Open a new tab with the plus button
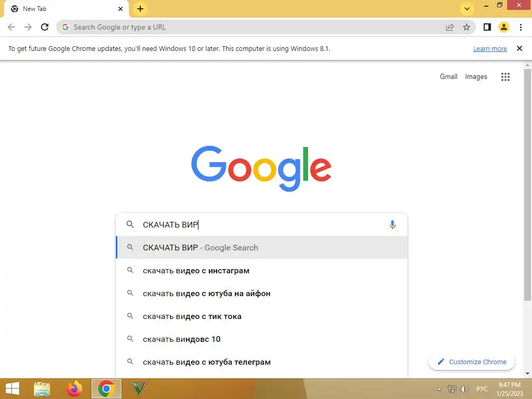 click(x=140, y=9)
